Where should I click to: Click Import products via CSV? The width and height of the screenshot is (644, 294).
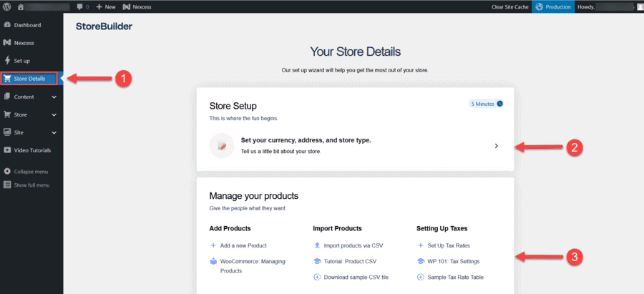353,245
